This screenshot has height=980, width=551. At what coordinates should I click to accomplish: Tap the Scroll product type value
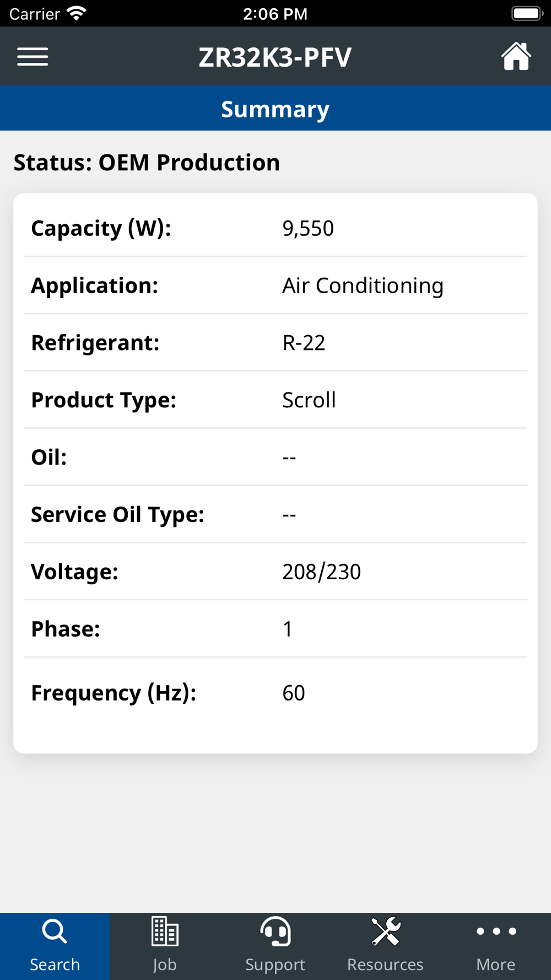click(309, 400)
